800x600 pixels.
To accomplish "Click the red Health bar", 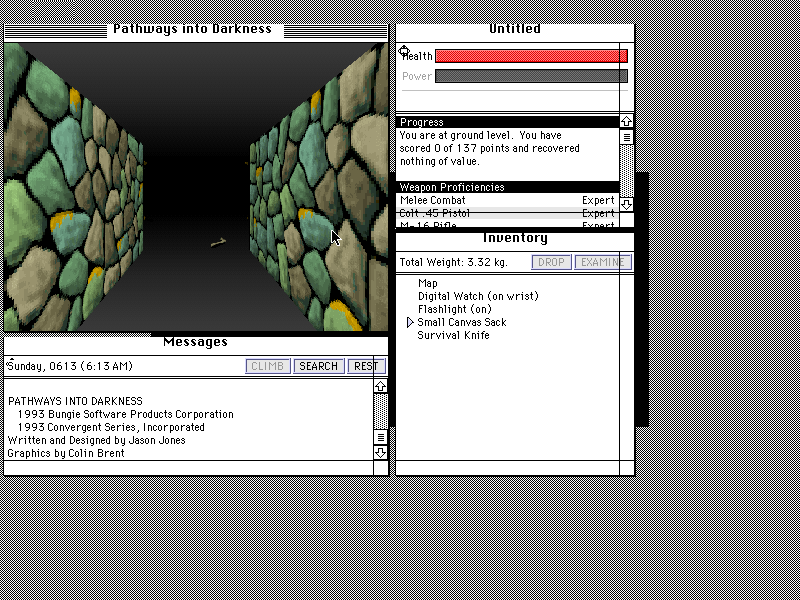I will pos(531,56).
